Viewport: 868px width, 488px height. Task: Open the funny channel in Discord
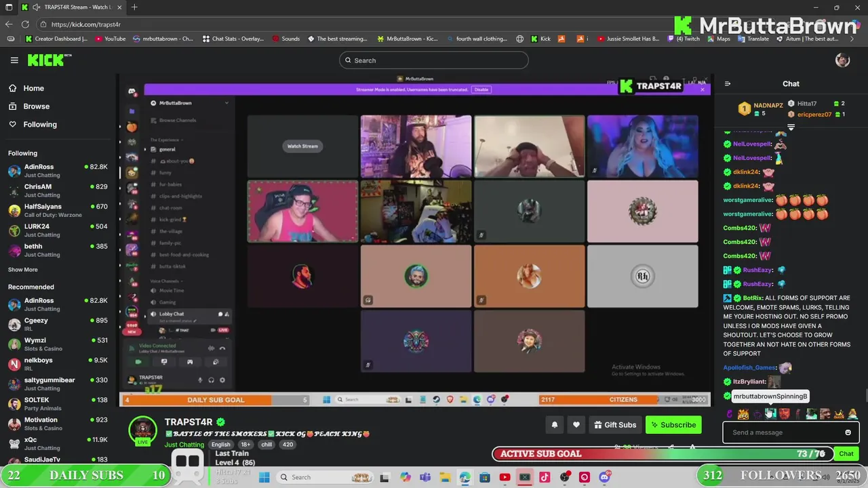coord(165,172)
